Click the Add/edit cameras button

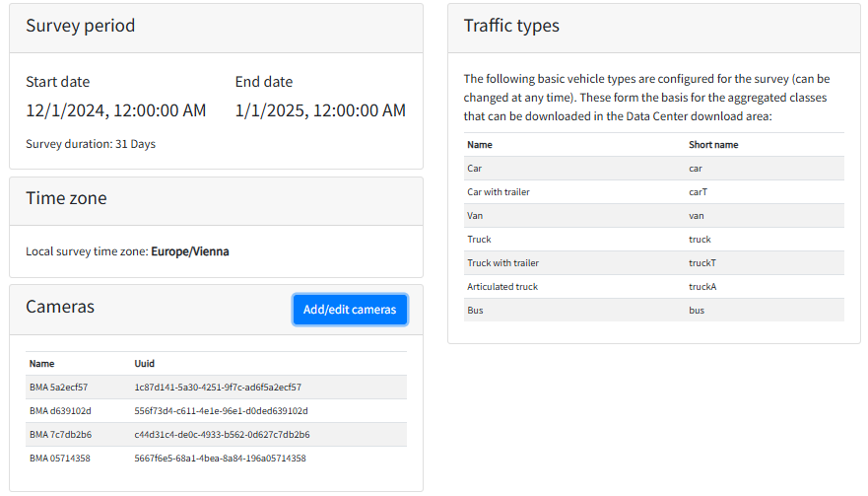click(350, 310)
